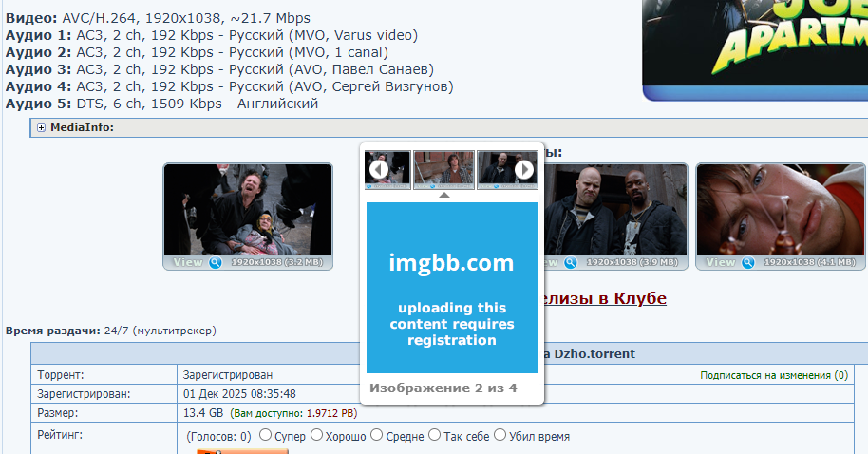Select the middle thumbnail in the popup strip

[x=443, y=169]
